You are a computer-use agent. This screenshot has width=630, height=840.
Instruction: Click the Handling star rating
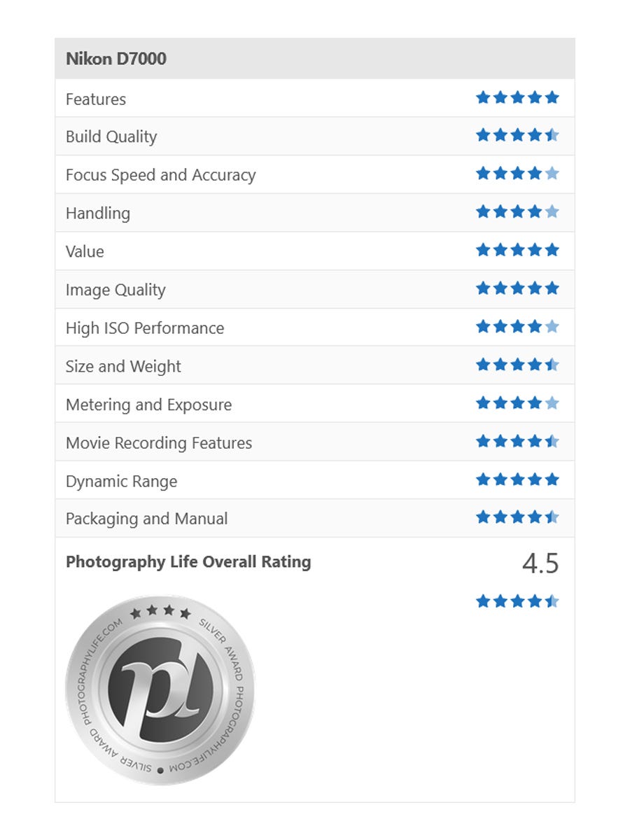tap(517, 212)
